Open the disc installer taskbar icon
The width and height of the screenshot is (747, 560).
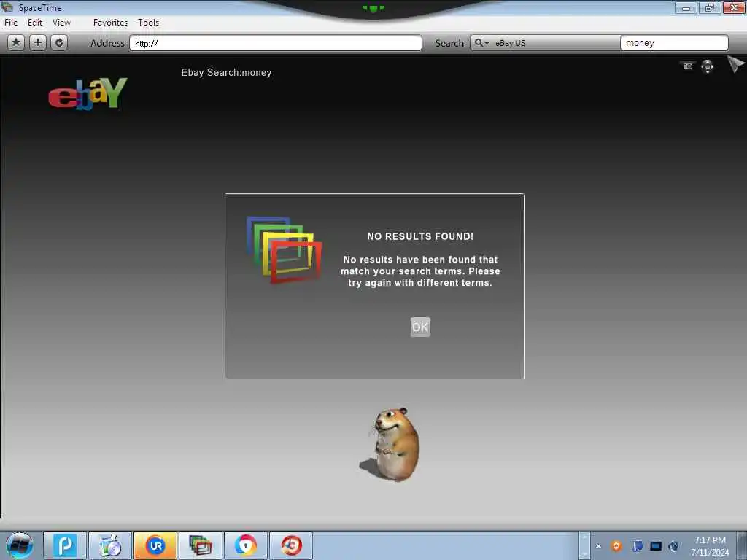point(110,545)
